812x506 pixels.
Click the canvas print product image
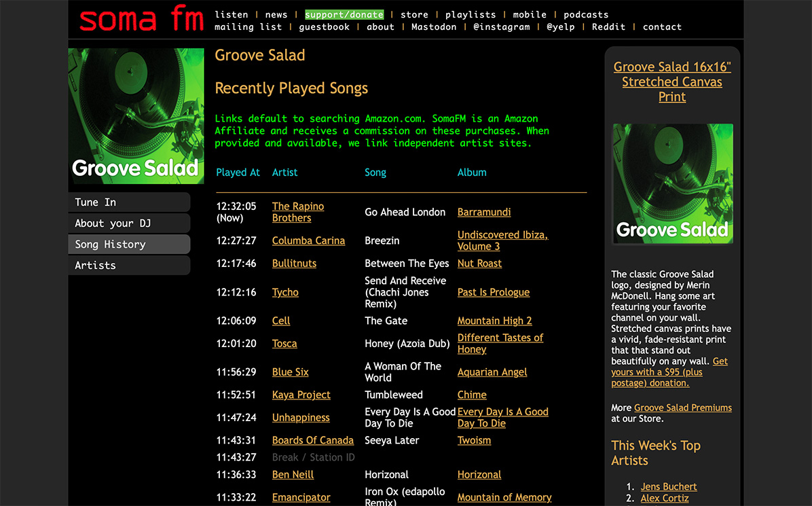click(x=673, y=183)
